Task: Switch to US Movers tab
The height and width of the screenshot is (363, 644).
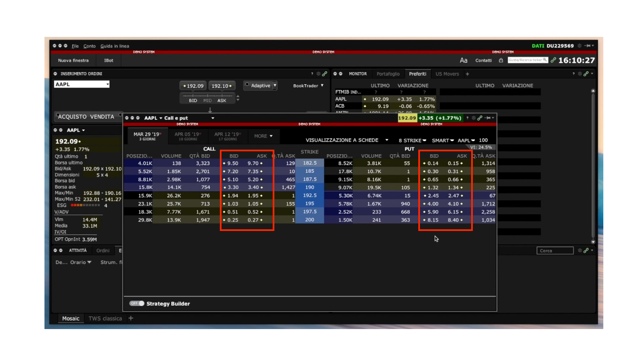Action: point(447,74)
